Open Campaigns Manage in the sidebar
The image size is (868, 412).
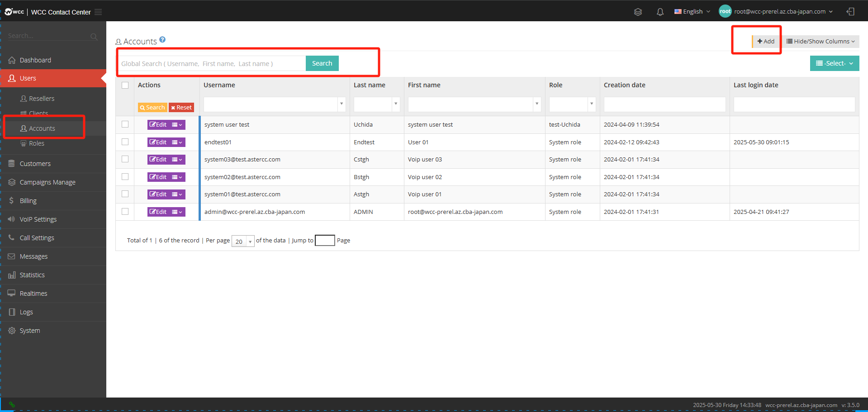click(53, 182)
